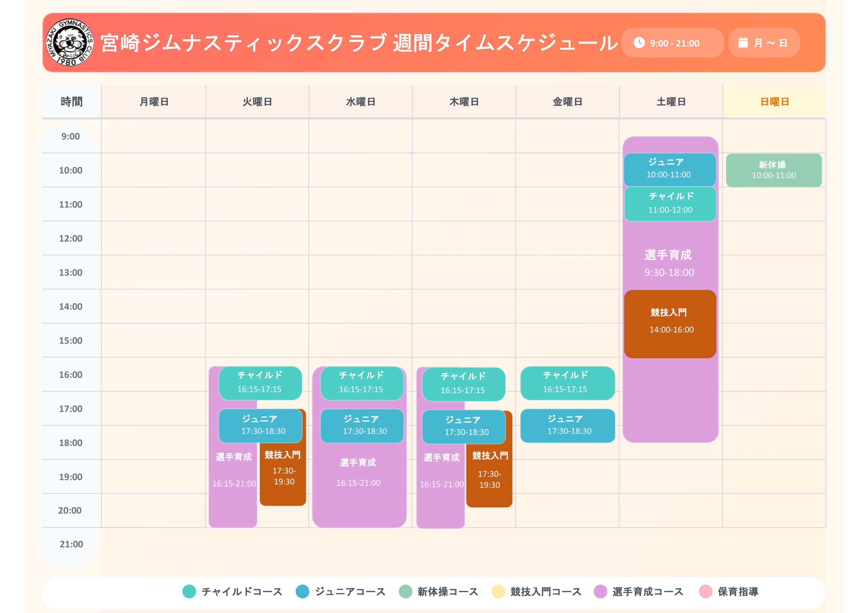This screenshot has height=613, width=868.
Task: Select the highlighted 日曜日 column header
Action: coord(774,102)
